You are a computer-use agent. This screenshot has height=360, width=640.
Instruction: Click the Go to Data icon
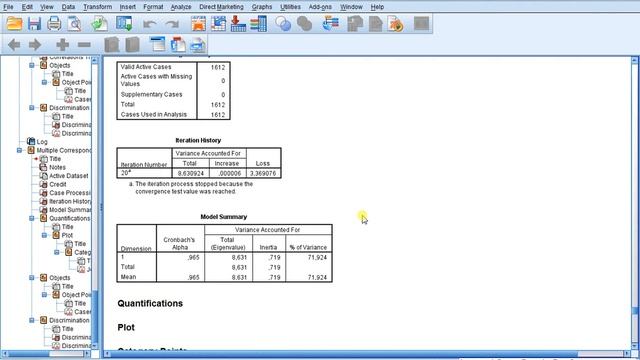point(198,24)
